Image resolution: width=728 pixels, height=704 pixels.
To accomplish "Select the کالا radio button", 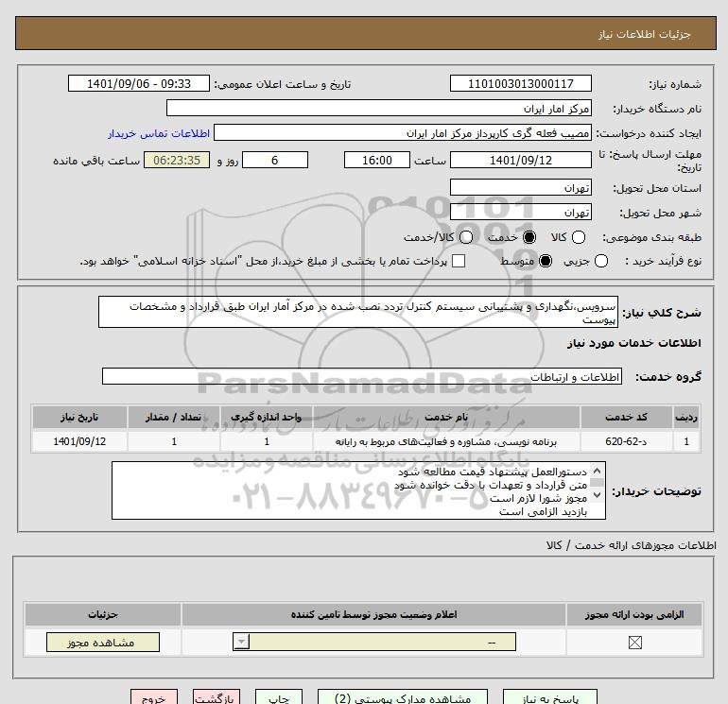I will [579, 237].
